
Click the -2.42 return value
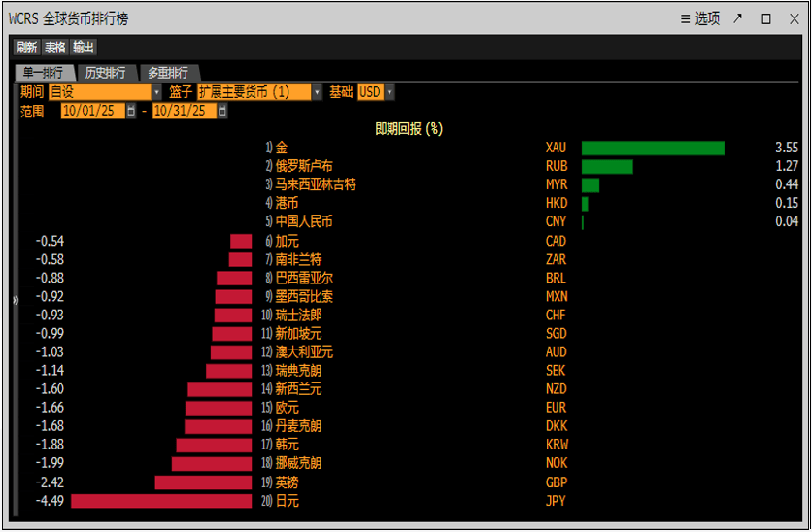50,482
